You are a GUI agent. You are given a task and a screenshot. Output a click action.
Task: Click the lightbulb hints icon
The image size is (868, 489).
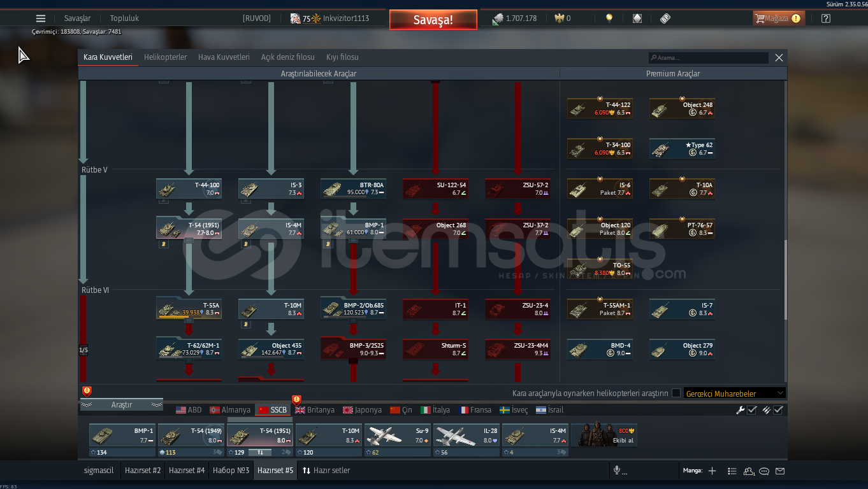tap(609, 18)
